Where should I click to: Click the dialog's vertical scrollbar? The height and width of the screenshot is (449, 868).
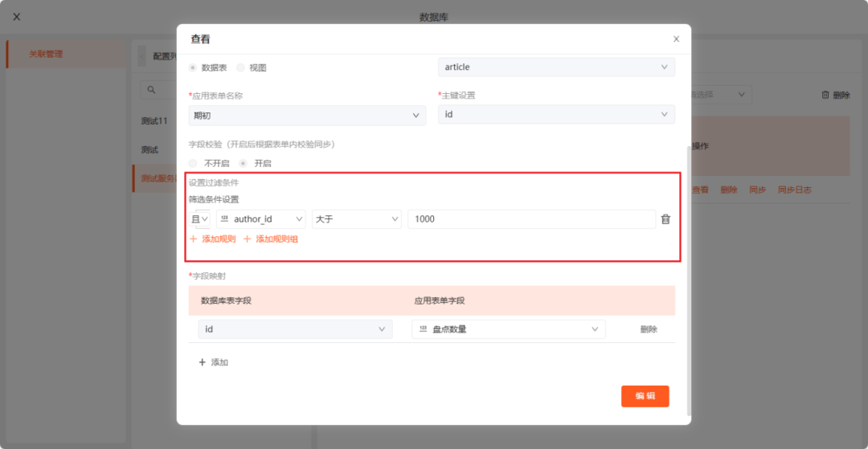[689, 281]
